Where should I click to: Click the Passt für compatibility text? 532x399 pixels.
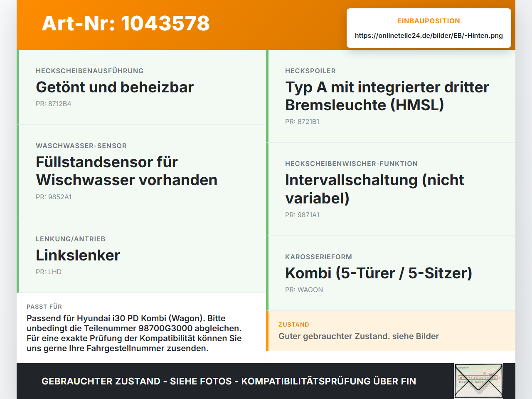click(x=134, y=333)
